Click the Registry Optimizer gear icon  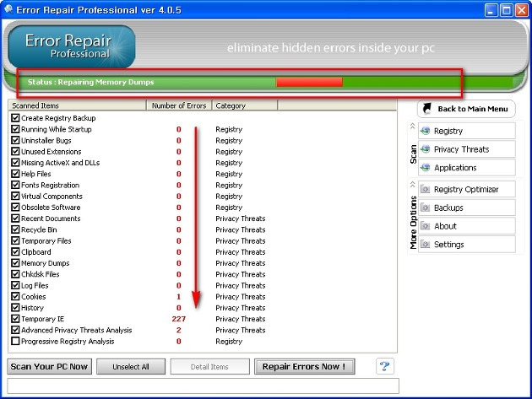tap(425, 189)
